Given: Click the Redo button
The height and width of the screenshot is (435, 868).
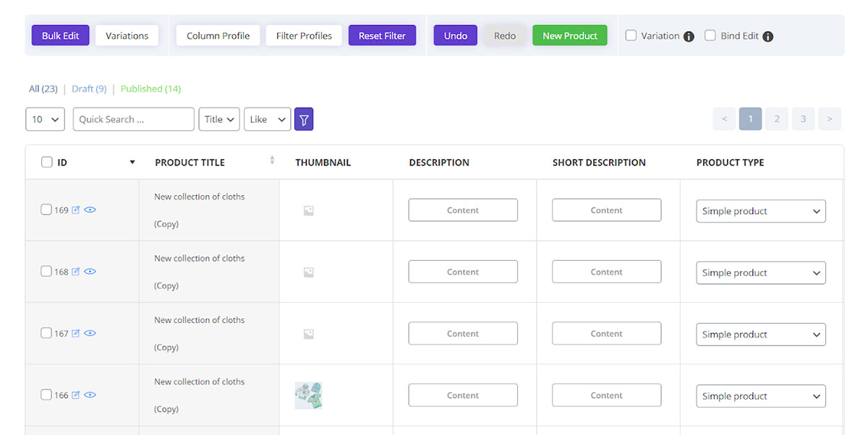Looking at the screenshot, I should pos(505,35).
